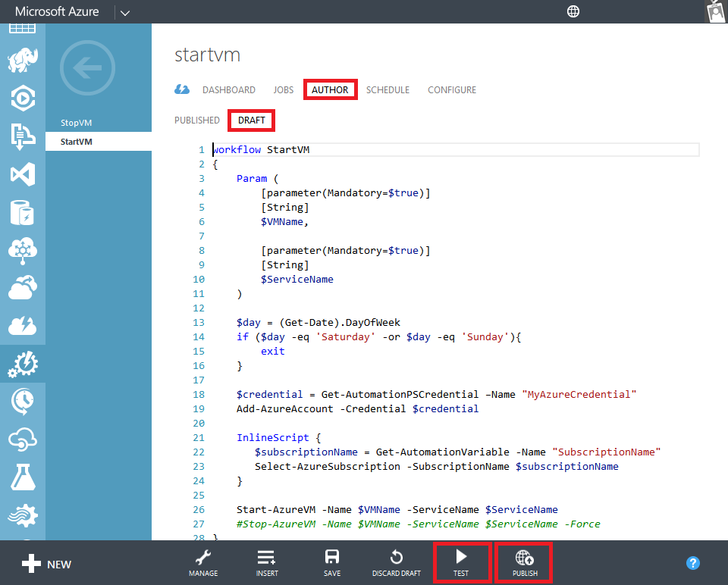Expand the Microsoft Azure title chevron

(x=125, y=11)
